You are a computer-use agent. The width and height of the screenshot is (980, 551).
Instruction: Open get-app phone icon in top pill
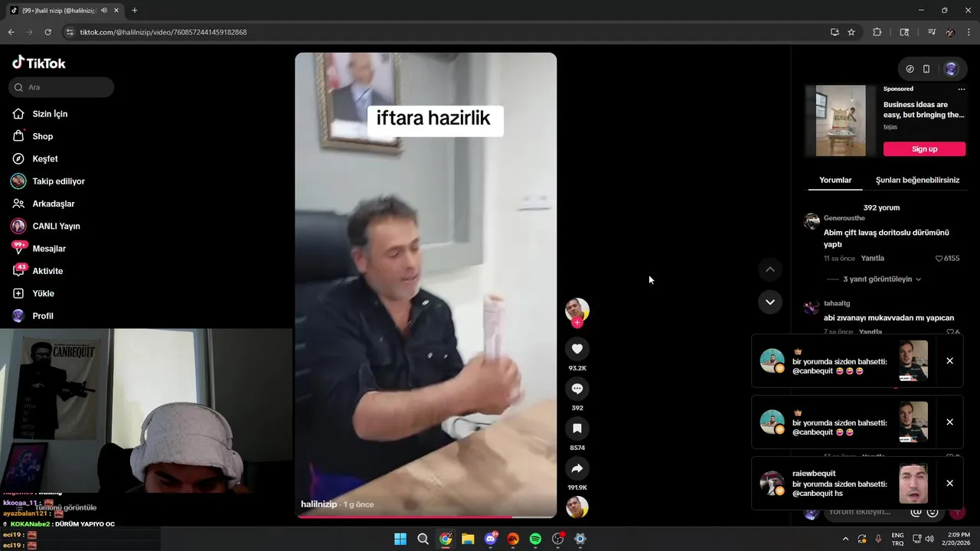(x=926, y=69)
